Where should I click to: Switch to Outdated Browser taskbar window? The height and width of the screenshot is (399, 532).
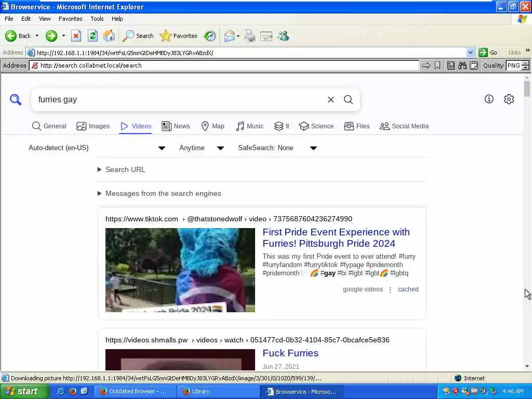coord(135,391)
